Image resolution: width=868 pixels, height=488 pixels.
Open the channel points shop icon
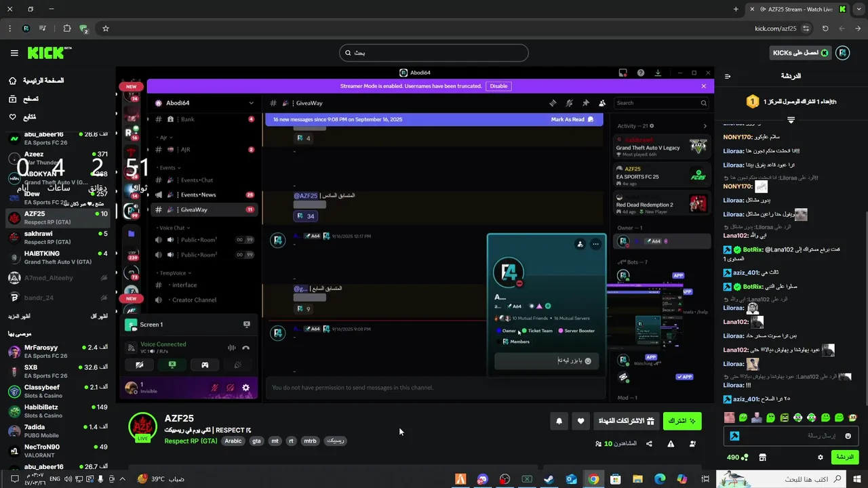point(762,457)
